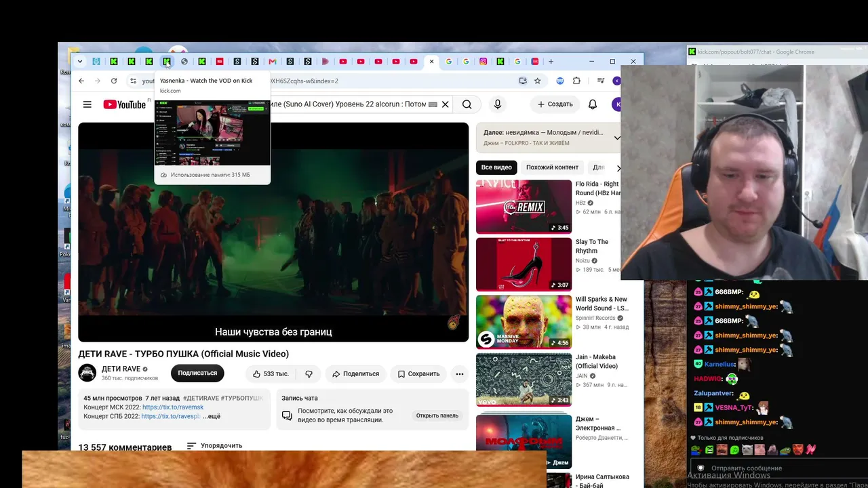Show more filter chips with right arrow
Image resolution: width=868 pixels, height=488 pixels.
tap(618, 167)
